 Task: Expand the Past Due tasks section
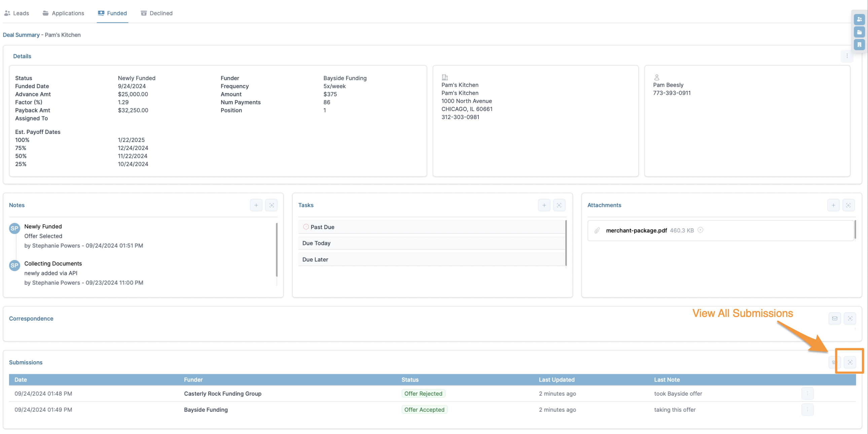point(322,227)
